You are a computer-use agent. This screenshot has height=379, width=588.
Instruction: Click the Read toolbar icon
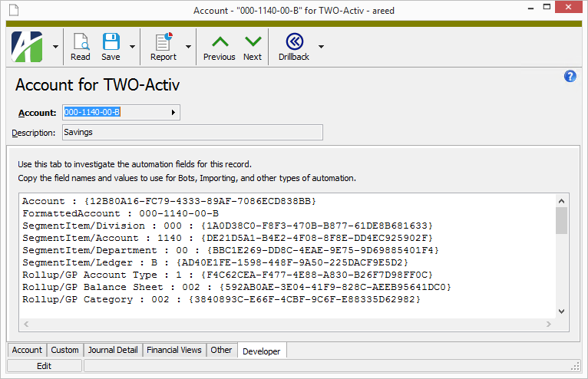coord(81,47)
